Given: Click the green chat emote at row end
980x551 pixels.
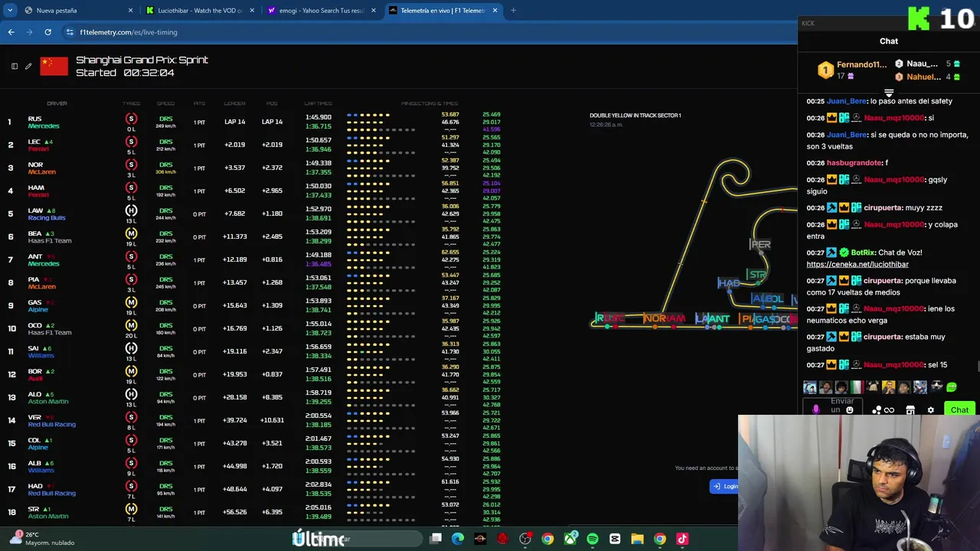Looking at the screenshot, I should click(x=952, y=387).
